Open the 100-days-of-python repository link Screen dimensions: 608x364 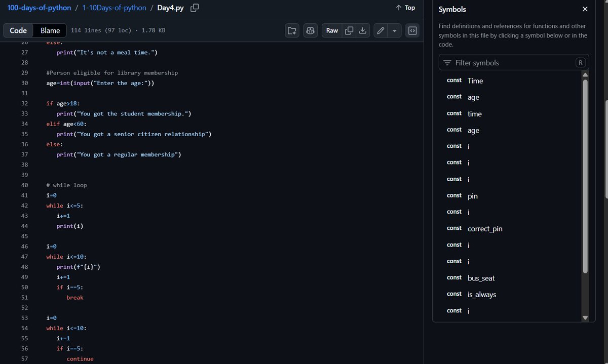click(x=39, y=8)
